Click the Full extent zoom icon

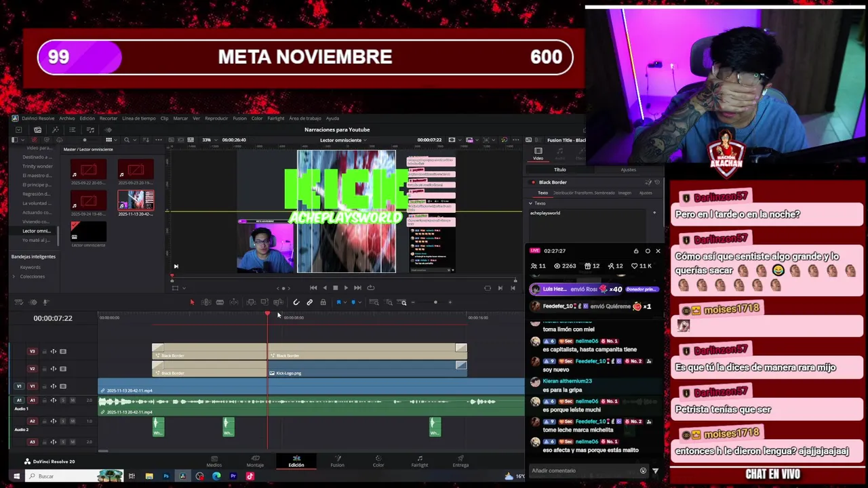374,302
